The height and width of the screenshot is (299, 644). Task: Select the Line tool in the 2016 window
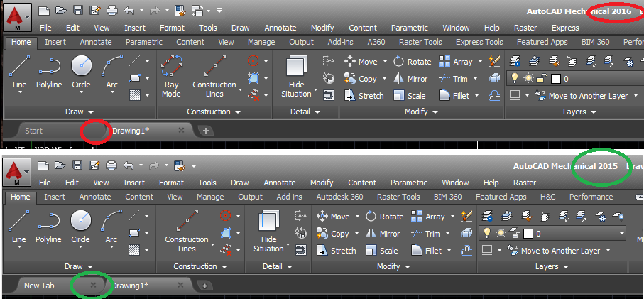point(20,72)
